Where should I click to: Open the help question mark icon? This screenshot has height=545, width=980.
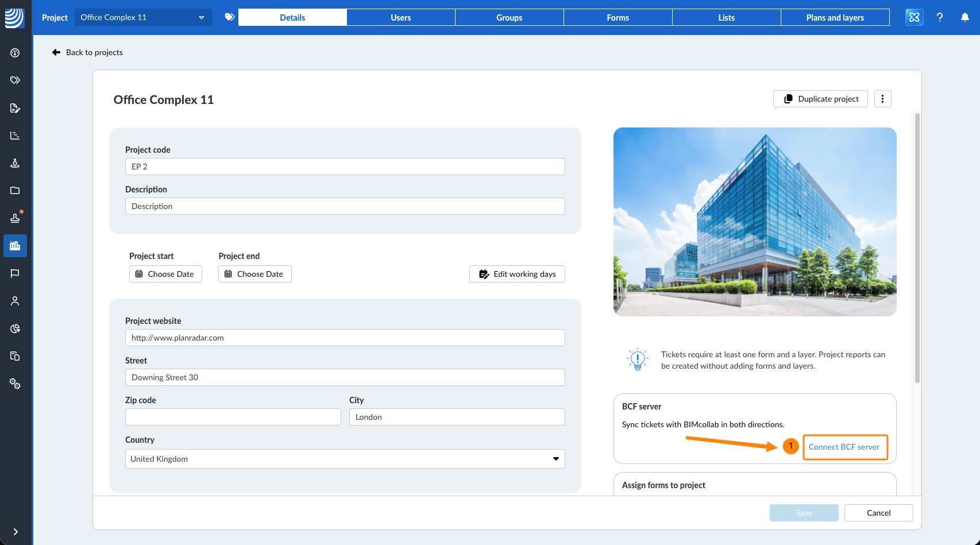click(940, 17)
